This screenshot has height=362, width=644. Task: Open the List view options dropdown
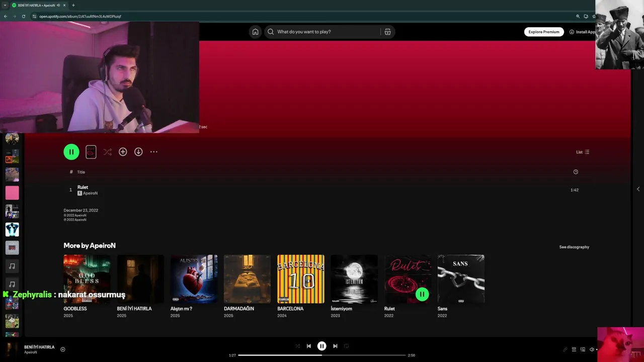583,152
